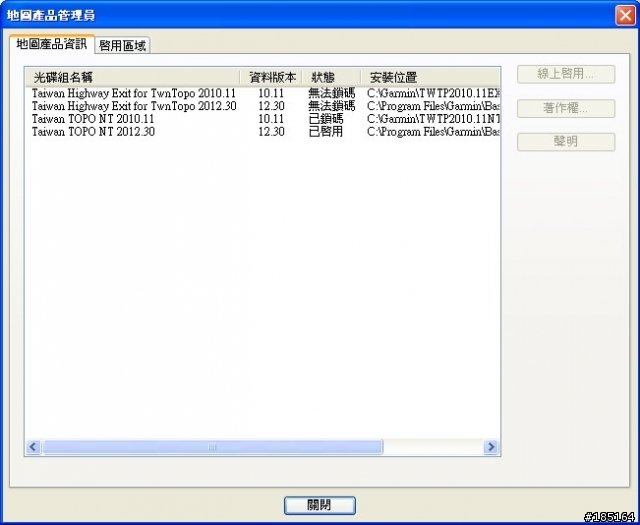
Task: Sort by 資料版本 column header
Action: click(x=272, y=77)
